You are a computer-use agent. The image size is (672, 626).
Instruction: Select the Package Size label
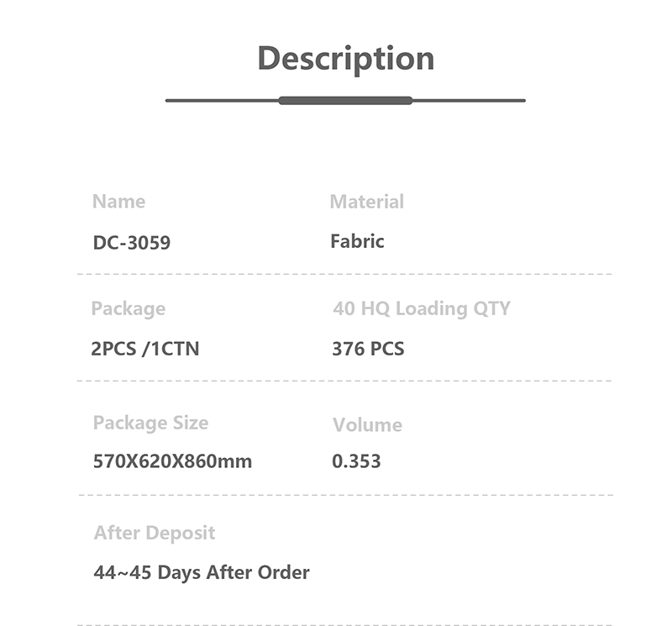[150, 423]
